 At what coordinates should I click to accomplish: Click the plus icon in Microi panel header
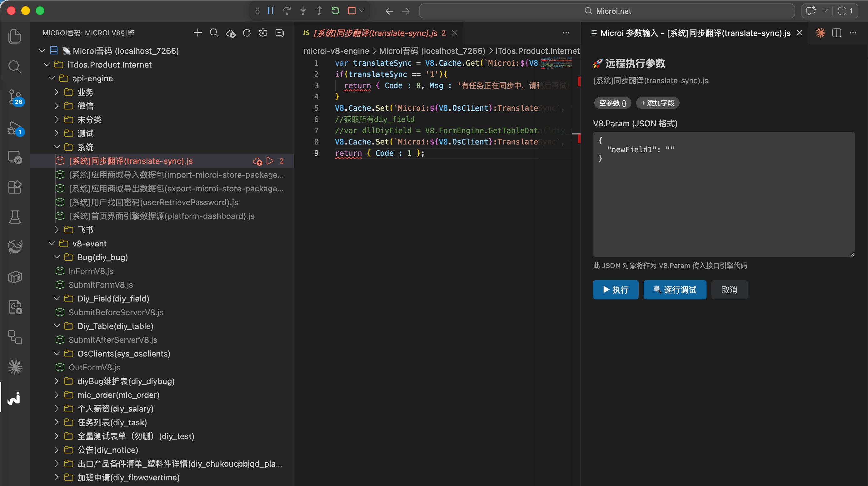click(198, 33)
